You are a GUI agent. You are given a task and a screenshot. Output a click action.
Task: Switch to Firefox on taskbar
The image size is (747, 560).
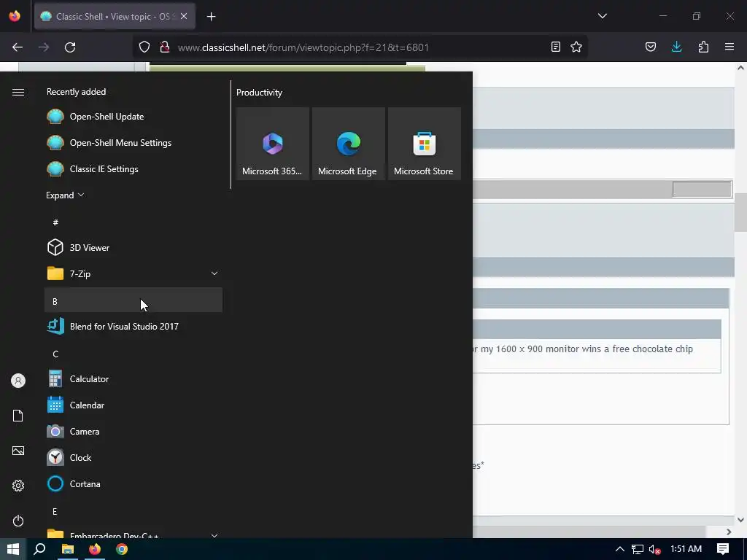95,549
